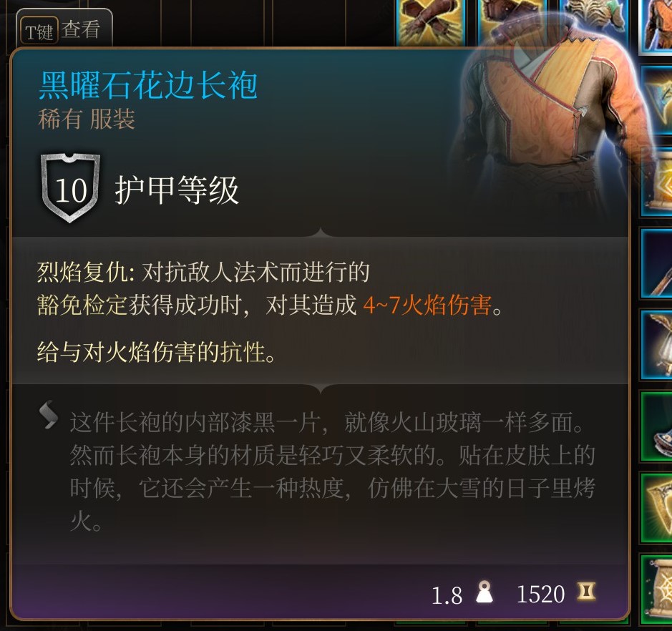Viewport: 672px width, 631px height.
Task: Click the blue-bordered pale lantern-like item slot
Action: (x=656, y=346)
